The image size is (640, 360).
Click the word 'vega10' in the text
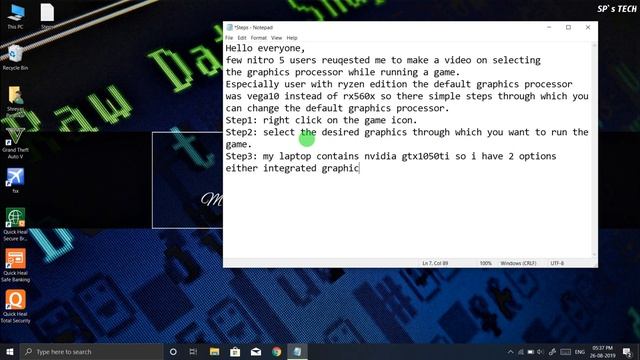263,96
